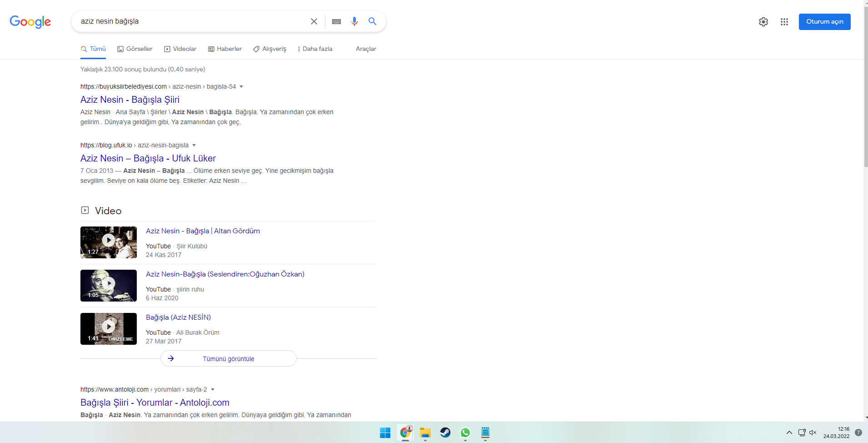This screenshot has height=443, width=868.
Task: Open Google settings gear
Action: pyautogui.click(x=763, y=22)
